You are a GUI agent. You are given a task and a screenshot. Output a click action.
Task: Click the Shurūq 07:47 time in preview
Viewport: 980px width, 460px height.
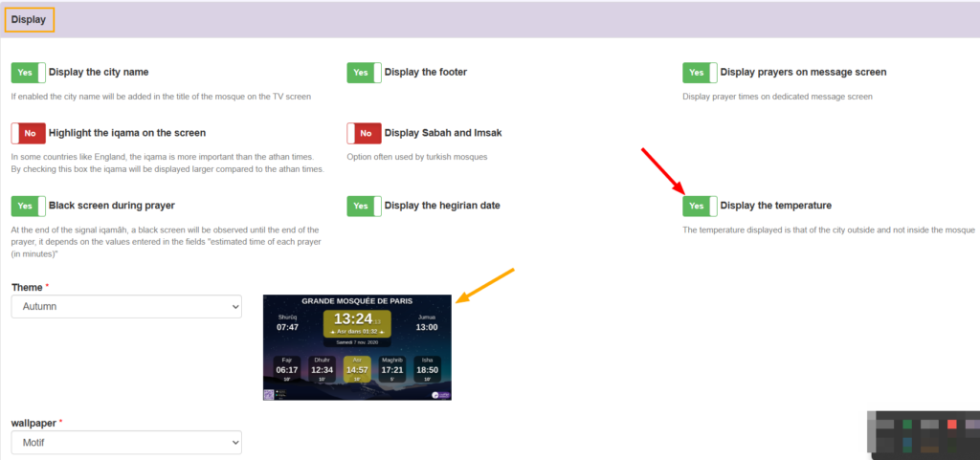click(287, 323)
